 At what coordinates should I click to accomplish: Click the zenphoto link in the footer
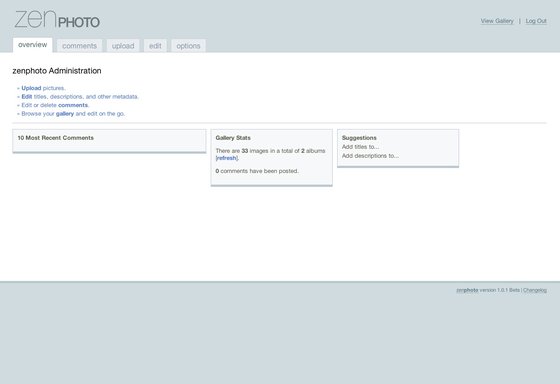(x=467, y=290)
